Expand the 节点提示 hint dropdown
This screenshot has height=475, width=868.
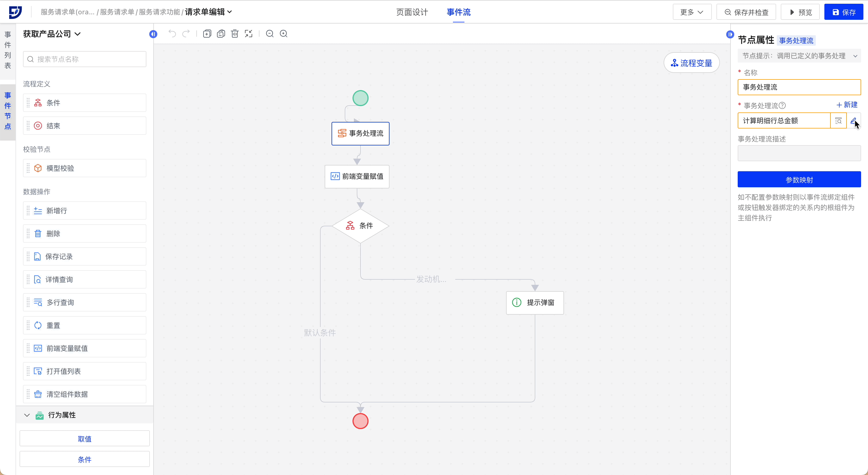(x=855, y=56)
